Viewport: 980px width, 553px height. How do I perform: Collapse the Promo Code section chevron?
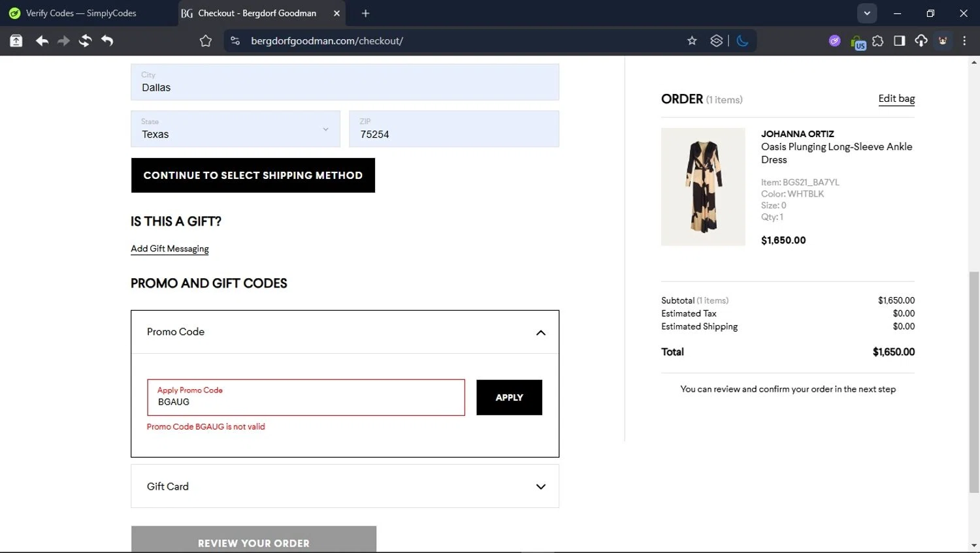coord(540,332)
